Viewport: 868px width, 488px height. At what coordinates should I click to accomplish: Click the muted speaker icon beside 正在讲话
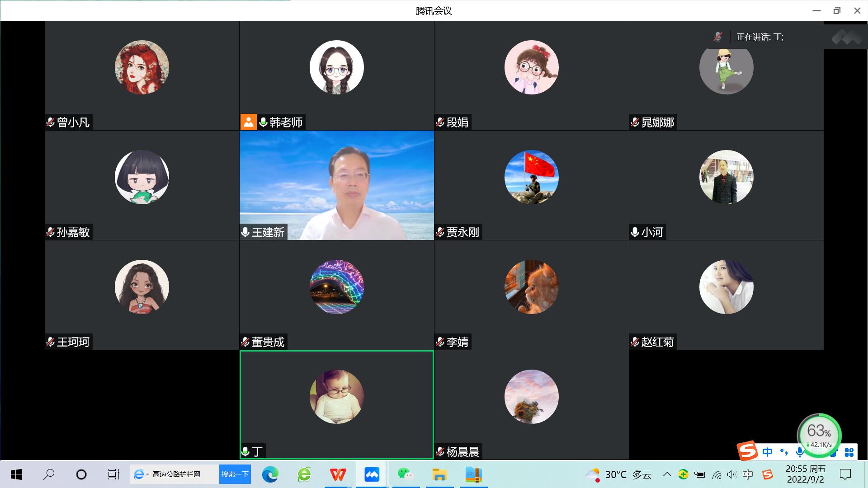718,37
